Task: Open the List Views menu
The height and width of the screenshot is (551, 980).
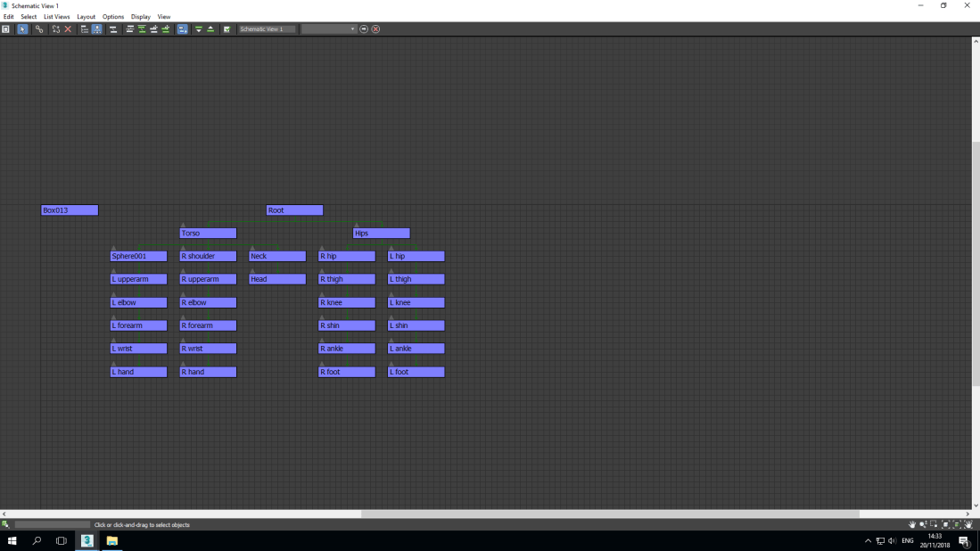Action: coord(56,16)
